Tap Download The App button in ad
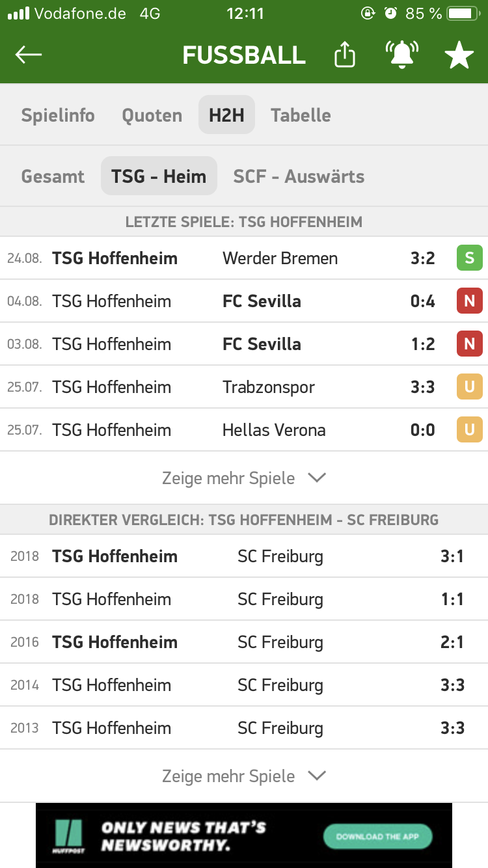 (x=377, y=836)
